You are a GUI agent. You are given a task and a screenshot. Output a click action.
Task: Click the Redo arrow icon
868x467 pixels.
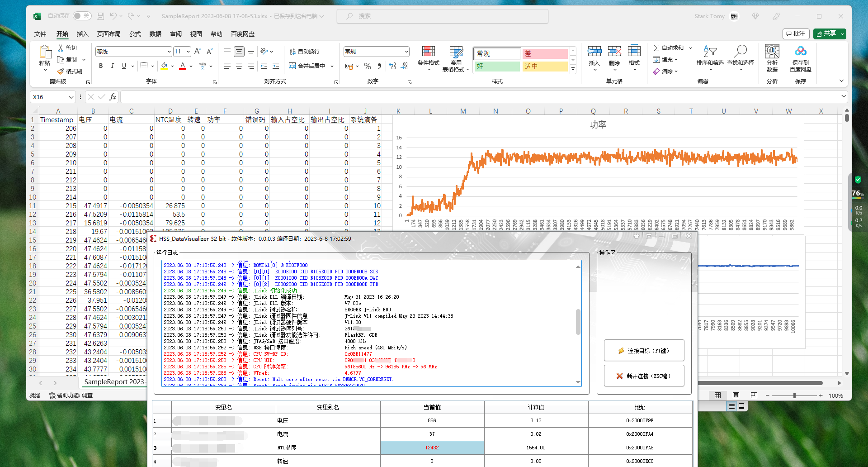point(131,16)
